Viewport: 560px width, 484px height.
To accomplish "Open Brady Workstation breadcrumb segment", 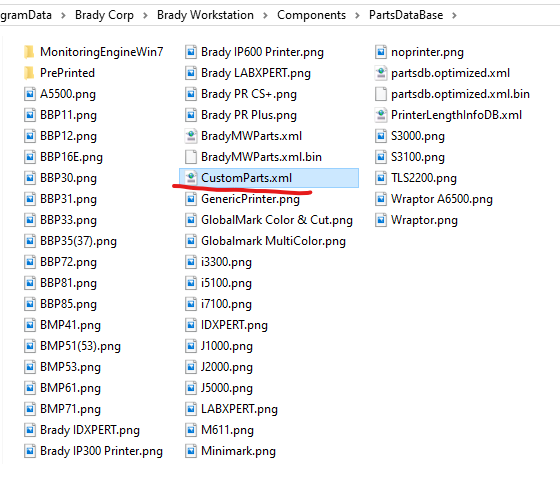I will pos(205,15).
